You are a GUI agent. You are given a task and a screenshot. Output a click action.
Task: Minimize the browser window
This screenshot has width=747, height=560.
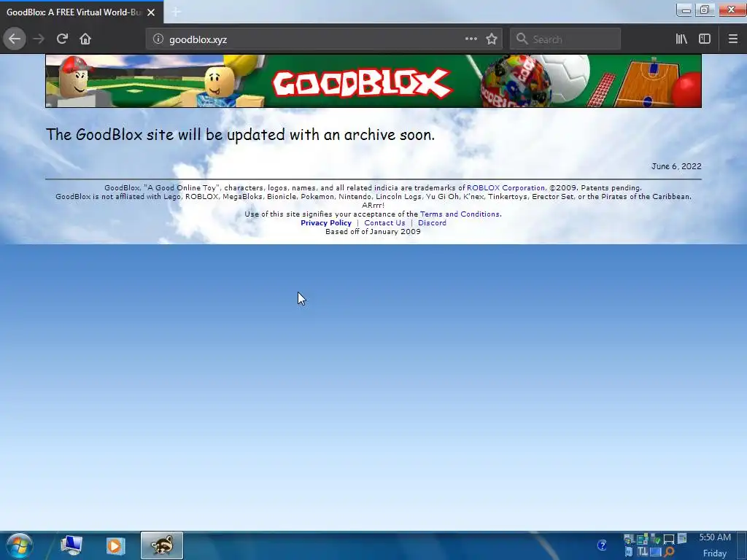[686, 10]
